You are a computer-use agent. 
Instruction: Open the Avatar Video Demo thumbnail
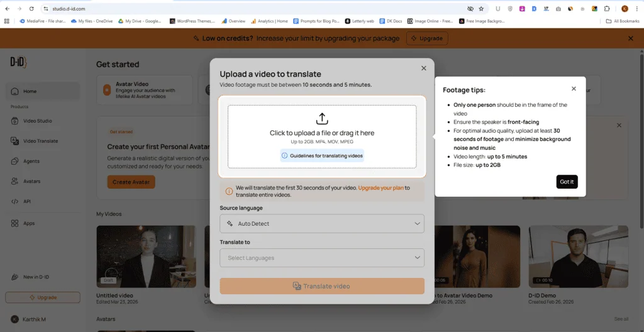(477, 257)
